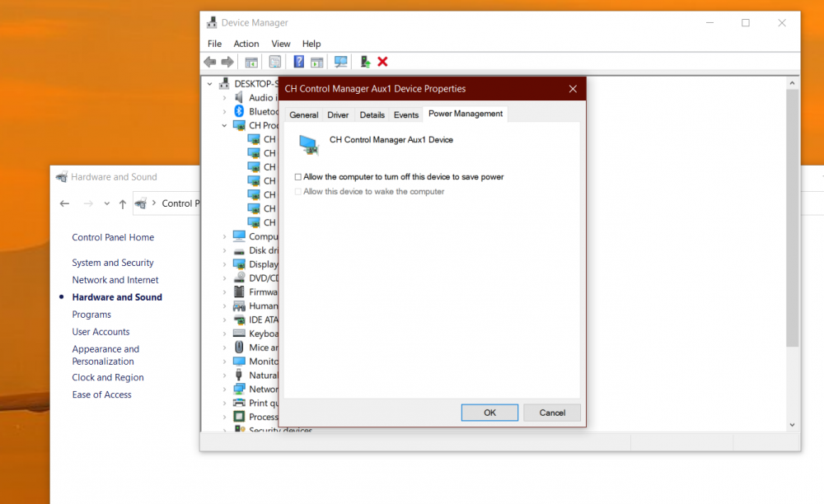Click the Update driver toolbar icon

coord(365,62)
